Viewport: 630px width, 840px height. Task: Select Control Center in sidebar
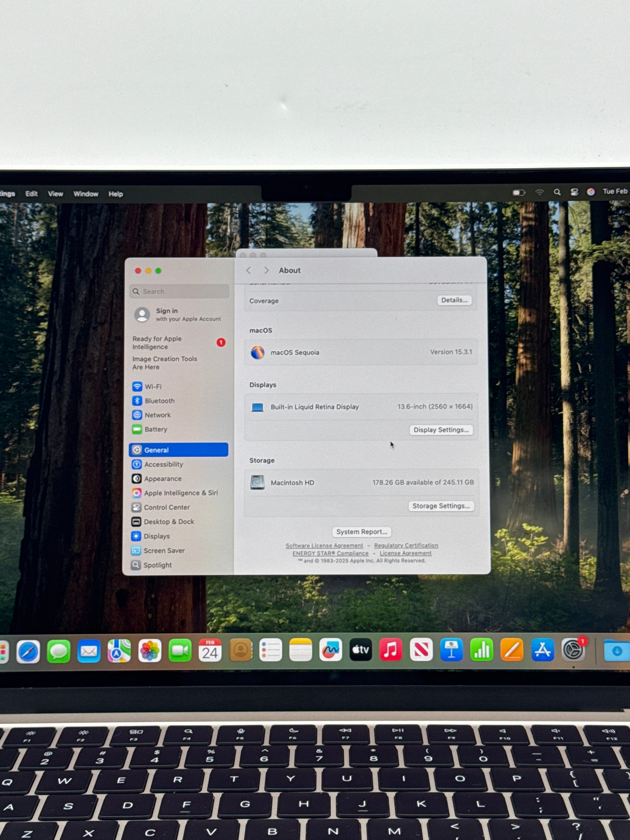[166, 507]
